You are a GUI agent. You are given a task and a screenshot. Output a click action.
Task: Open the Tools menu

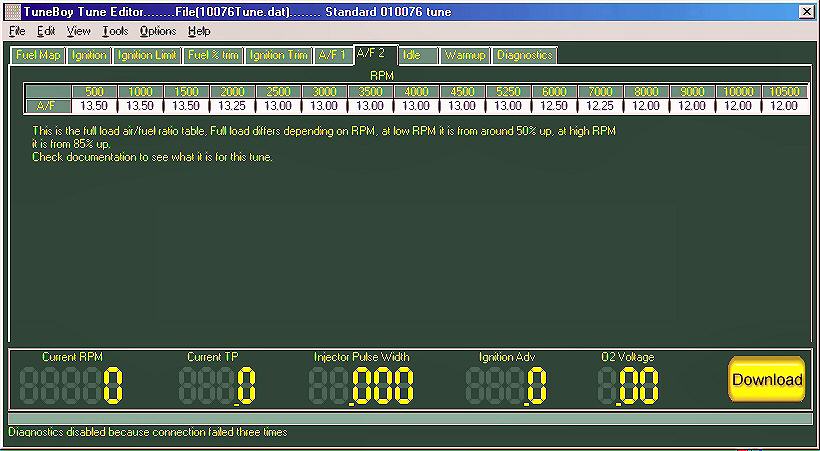tap(115, 31)
